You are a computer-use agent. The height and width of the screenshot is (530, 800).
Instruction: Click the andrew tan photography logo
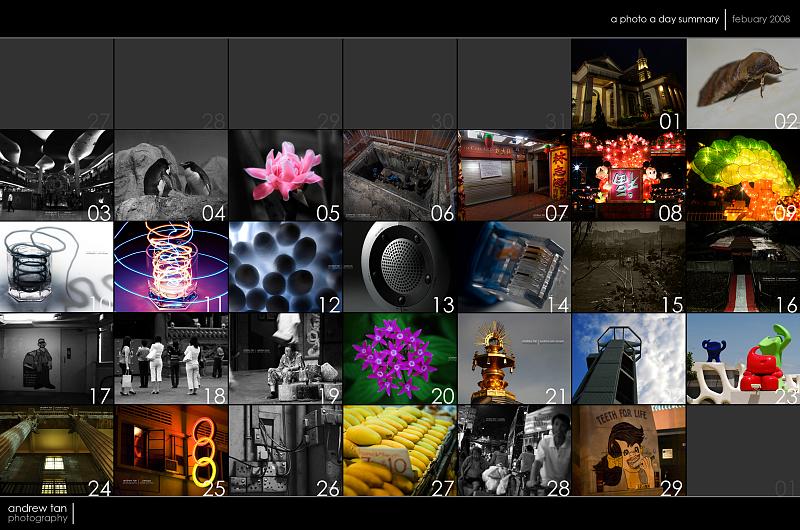[35, 513]
